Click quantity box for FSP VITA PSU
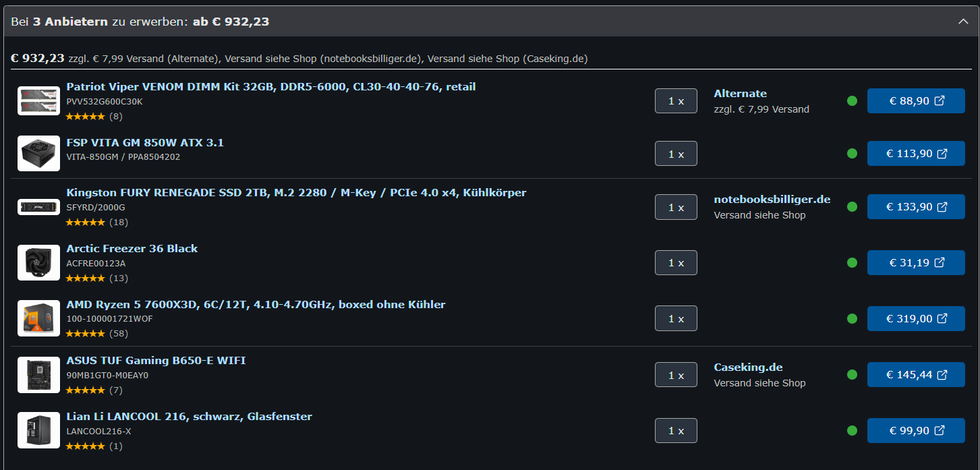The image size is (980, 470). [676, 154]
